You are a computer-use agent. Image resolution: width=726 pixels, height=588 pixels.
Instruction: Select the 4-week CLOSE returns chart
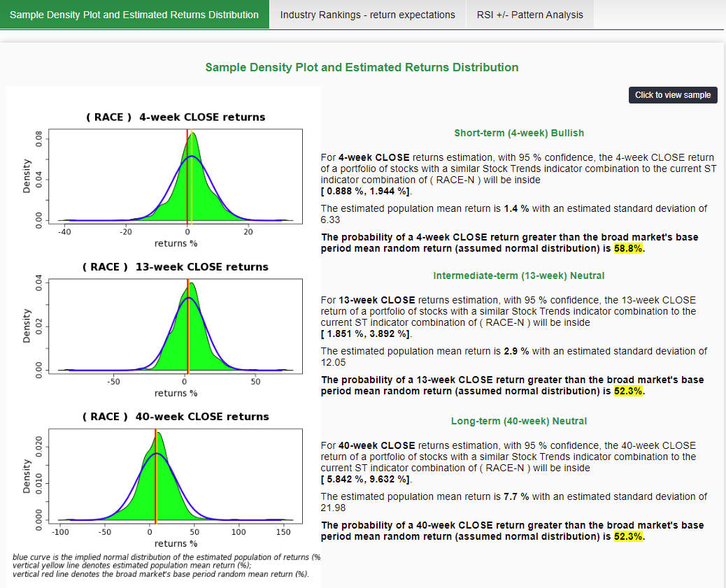coord(175,175)
